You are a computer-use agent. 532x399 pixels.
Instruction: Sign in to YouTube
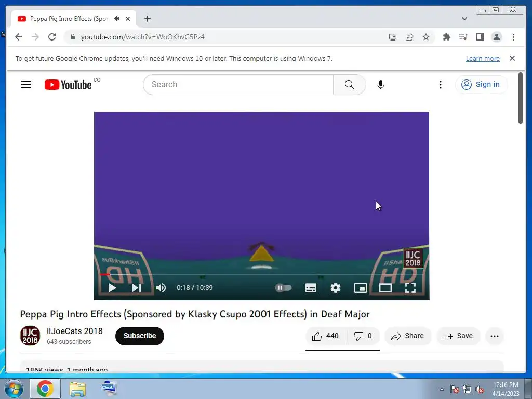tap(481, 85)
